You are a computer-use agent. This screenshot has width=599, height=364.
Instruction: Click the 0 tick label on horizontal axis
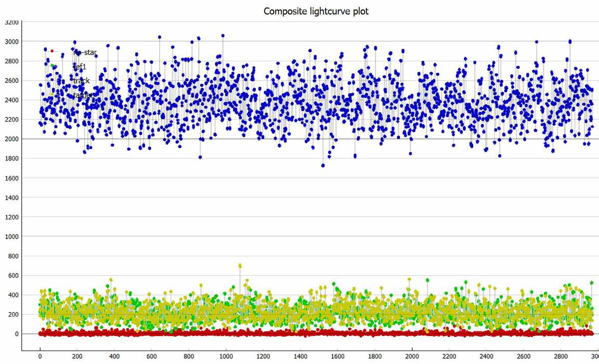(40, 356)
